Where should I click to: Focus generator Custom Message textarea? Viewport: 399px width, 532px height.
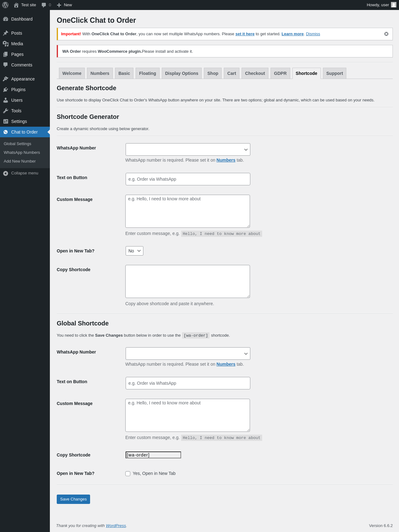click(x=188, y=211)
